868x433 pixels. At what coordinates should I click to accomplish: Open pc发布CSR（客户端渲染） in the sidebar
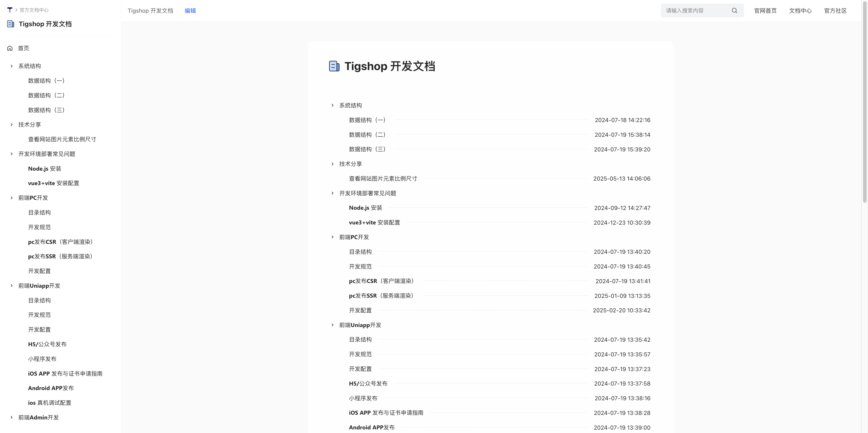[x=61, y=242]
